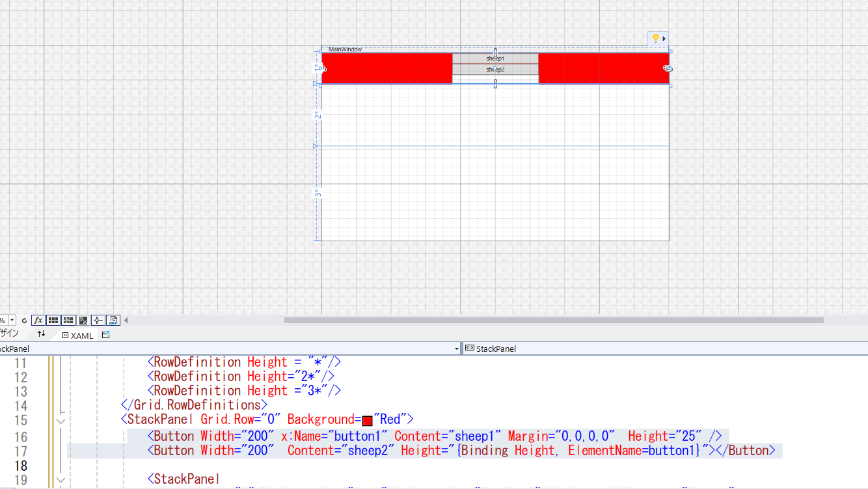868x489 pixels.
Task: Click the left scroll arrow of designer scrollbar
Action: pos(126,320)
